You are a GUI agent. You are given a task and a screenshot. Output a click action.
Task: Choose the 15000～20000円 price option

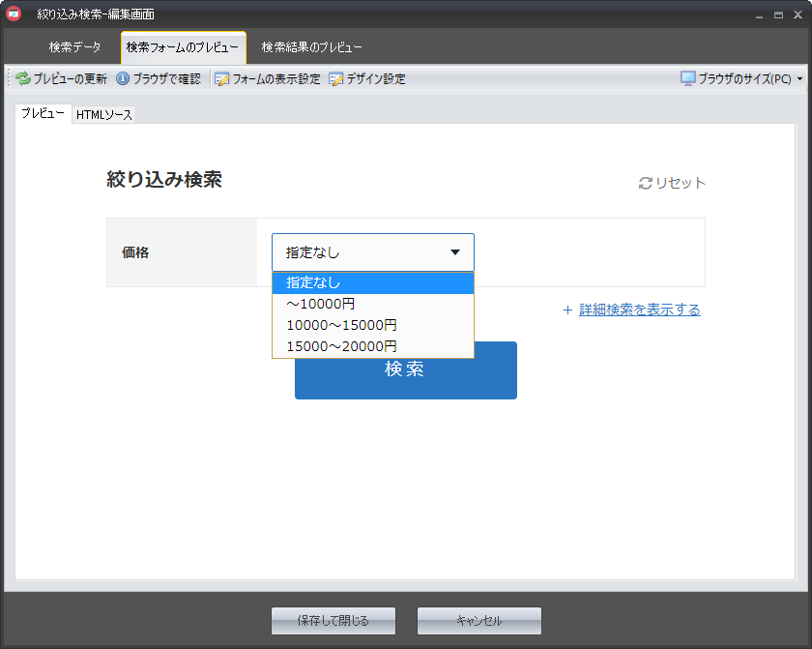372,346
